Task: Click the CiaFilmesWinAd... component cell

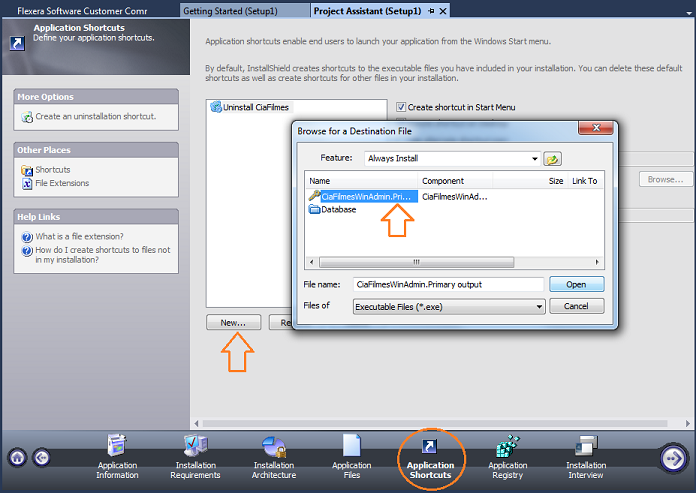Action: (x=455, y=197)
